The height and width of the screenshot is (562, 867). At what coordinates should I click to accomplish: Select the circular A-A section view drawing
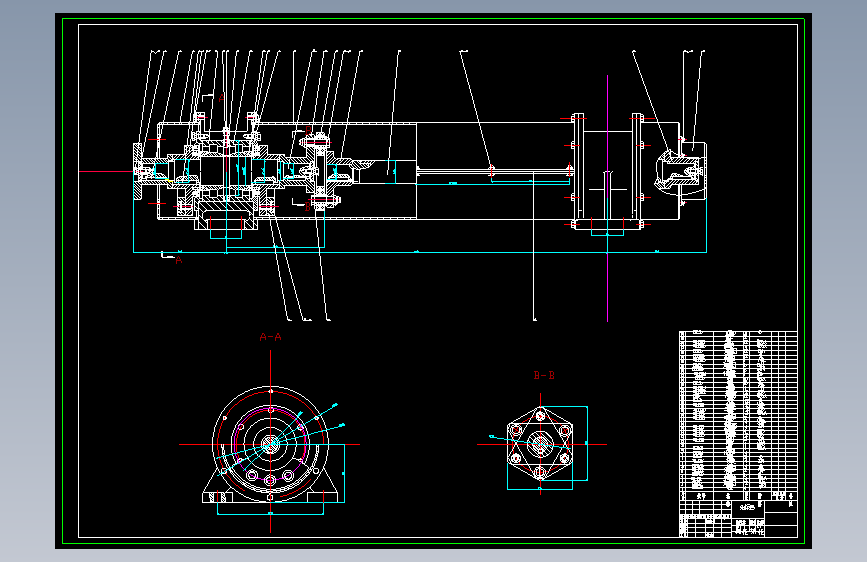[270, 444]
